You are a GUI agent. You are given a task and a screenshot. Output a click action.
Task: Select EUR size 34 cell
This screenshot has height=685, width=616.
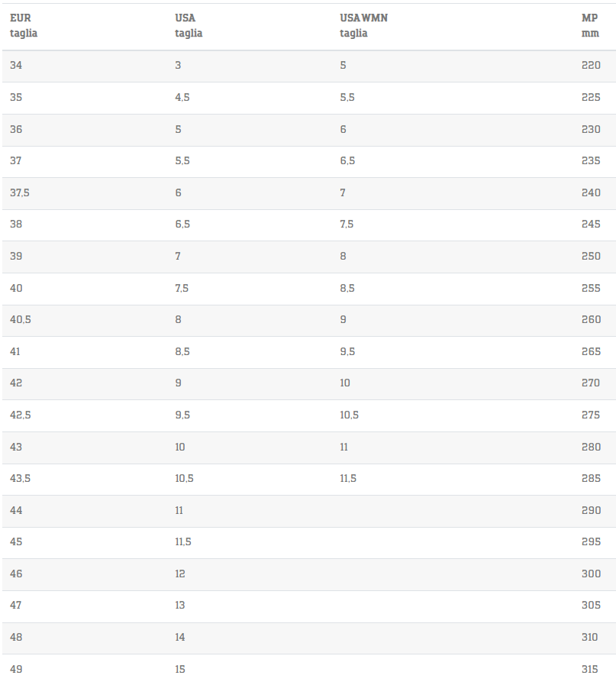[16, 66]
